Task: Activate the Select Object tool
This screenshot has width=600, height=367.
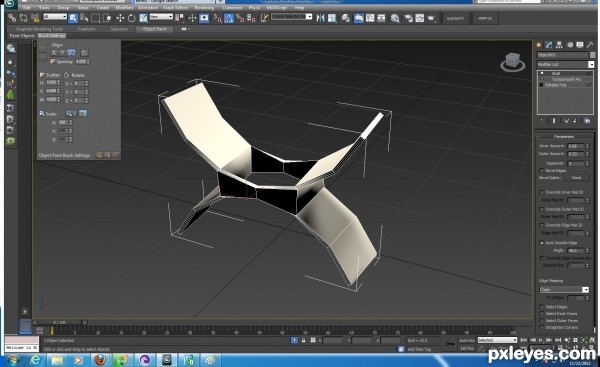Action: [73, 18]
